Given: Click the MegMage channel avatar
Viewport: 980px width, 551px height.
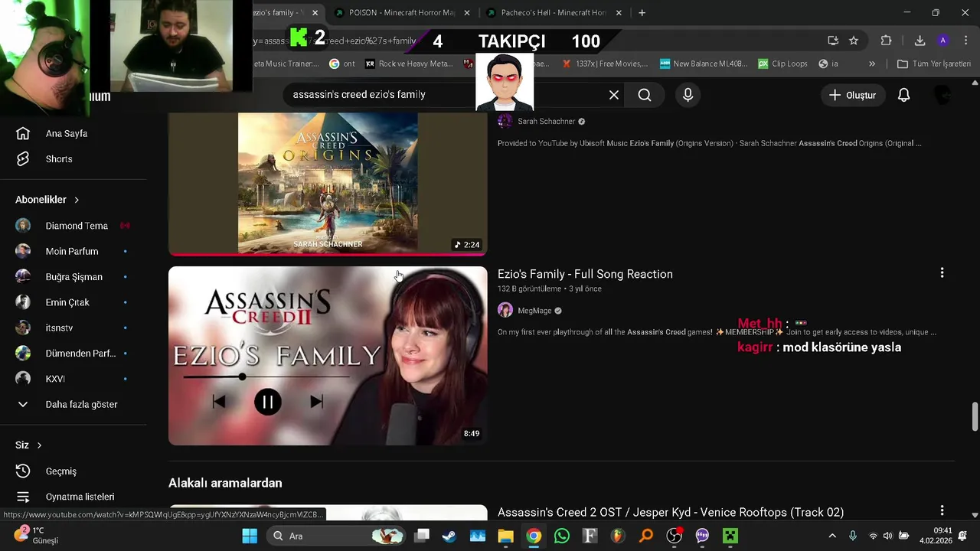Looking at the screenshot, I should point(505,310).
